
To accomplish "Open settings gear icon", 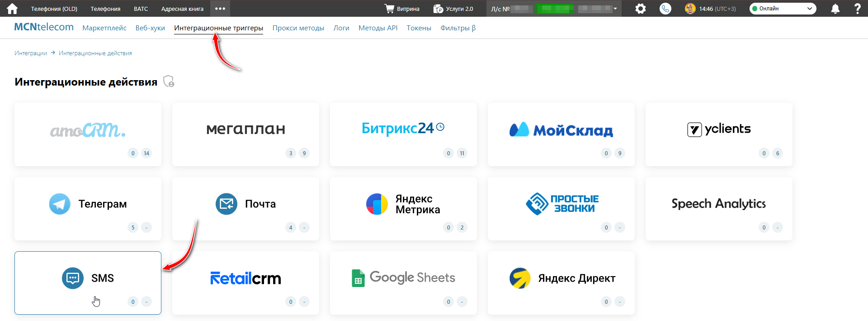I will [641, 9].
